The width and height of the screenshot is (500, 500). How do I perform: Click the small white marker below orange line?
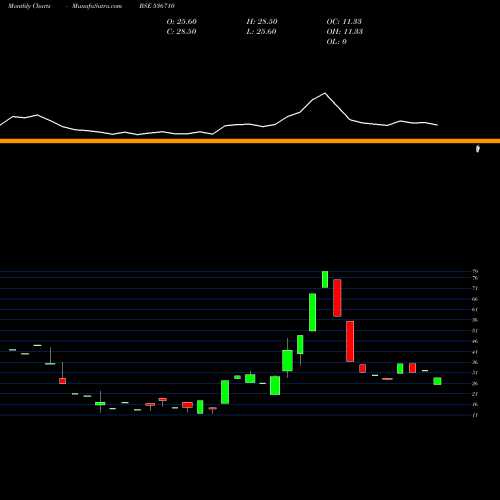tap(478, 149)
